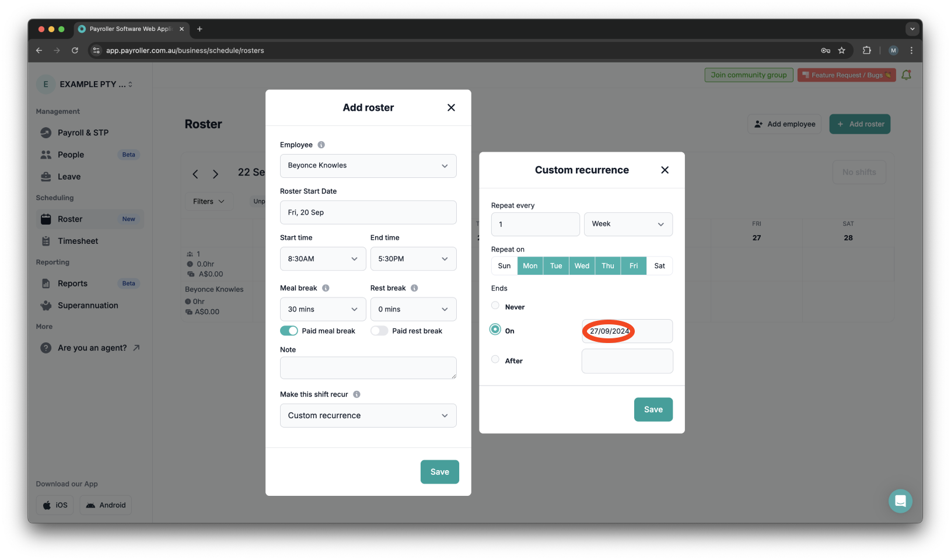This screenshot has height=560, width=951.
Task: Select the Never ends radio option
Action: pos(495,306)
